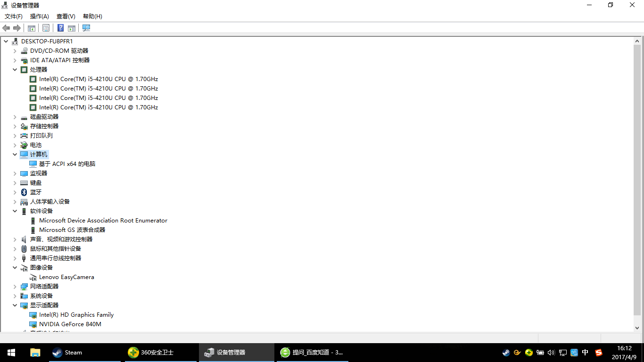This screenshot has height=362, width=644.
Task: Expand the 磁盘驱动器 node
Action: [x=15, y=116]
